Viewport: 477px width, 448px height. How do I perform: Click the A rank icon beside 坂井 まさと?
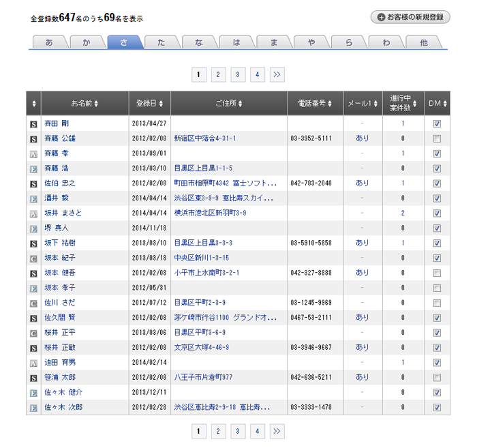[33, 213]
